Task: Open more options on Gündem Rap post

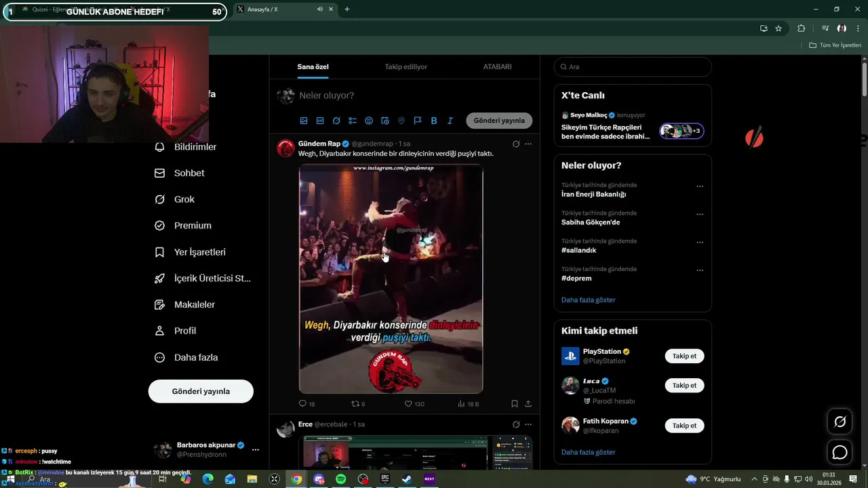Action: tap(528, 144)
